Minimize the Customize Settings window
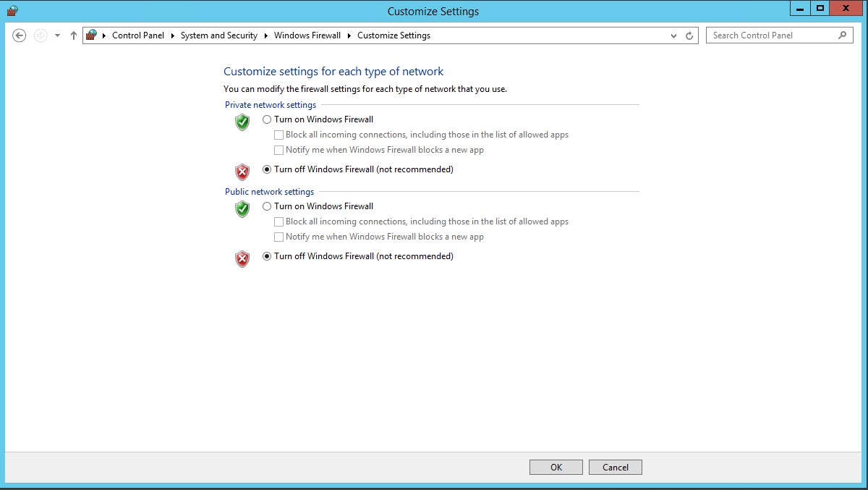Viewport: 868px width, 490px height. coord(800,9)
